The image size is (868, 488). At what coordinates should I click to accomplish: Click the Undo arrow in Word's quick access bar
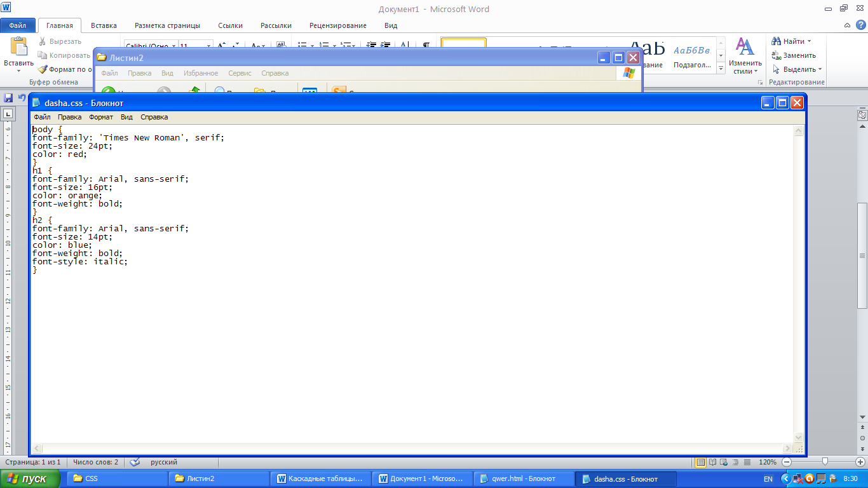[x=22, y=98]
